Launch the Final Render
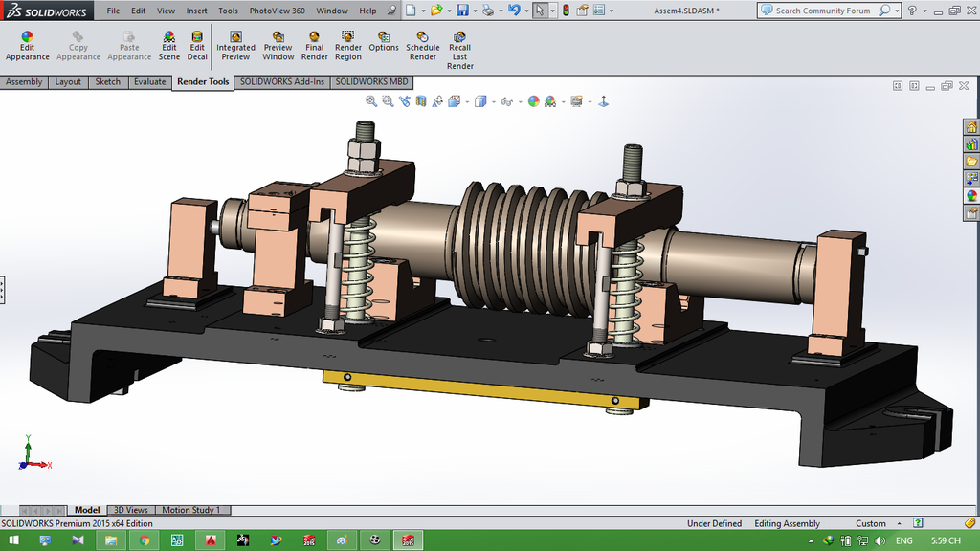The image size is (980, 551). [x=314, y=47]
